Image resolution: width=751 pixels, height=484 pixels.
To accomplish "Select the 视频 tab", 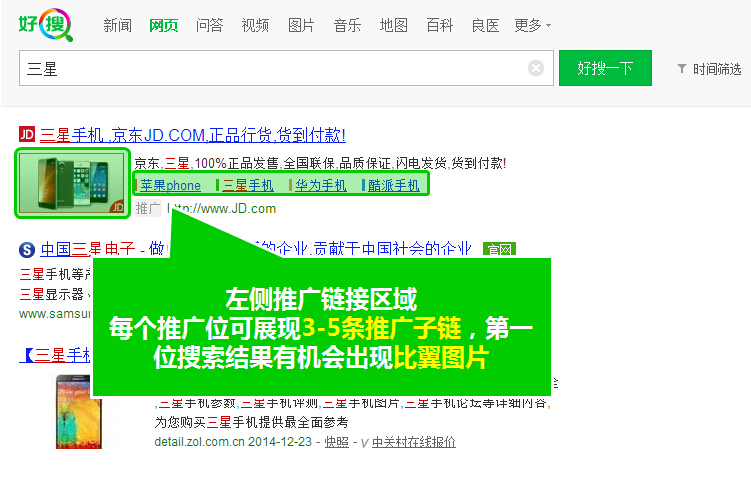I will pyautogui.click(x=255, y=25).
